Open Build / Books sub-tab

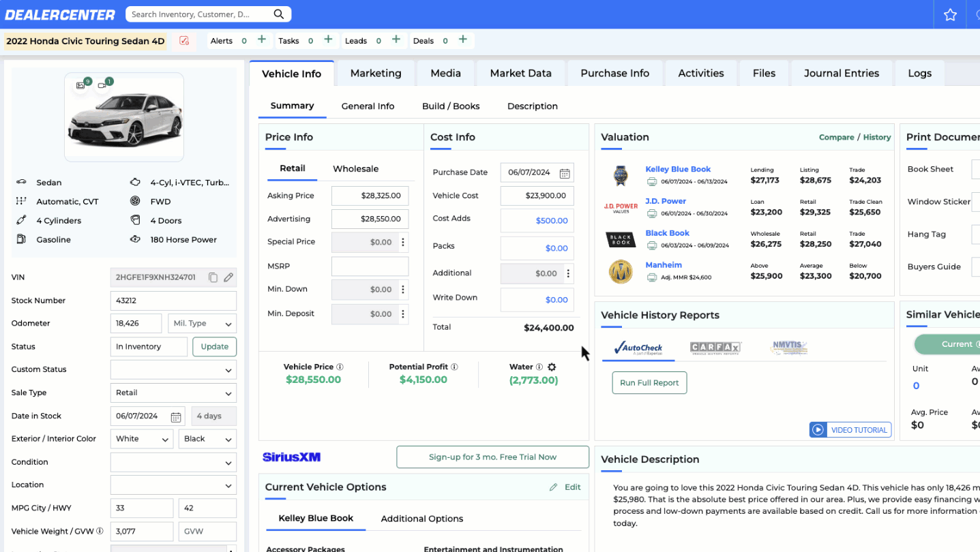point(451,106)
